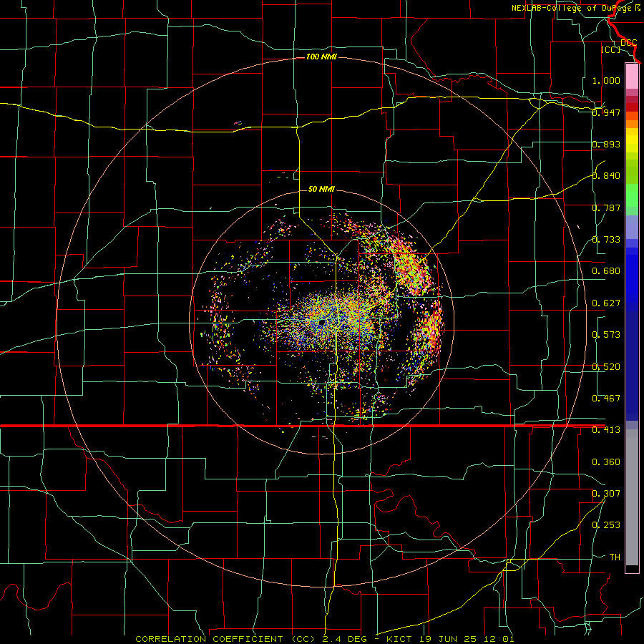Click the CORRELATION COEFFICIENT caption at bottom
The height and width of the screenshot is (644, 644).
point(324,639)
